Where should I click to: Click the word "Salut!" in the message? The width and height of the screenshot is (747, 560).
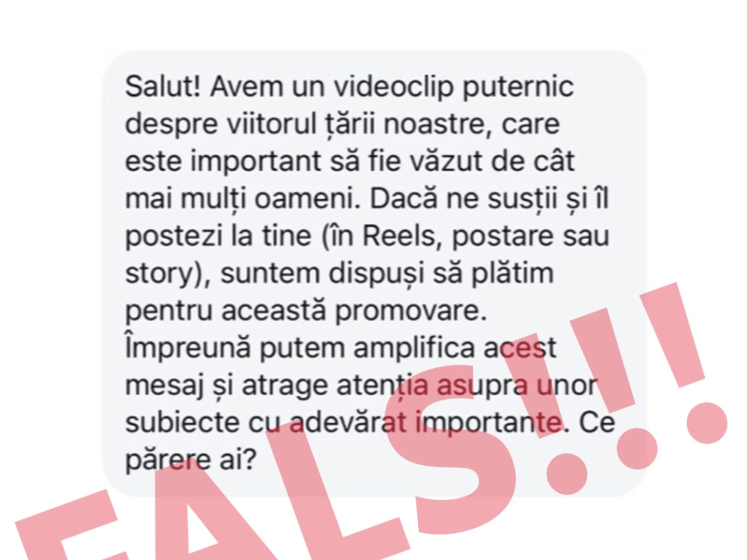point(163,87)
